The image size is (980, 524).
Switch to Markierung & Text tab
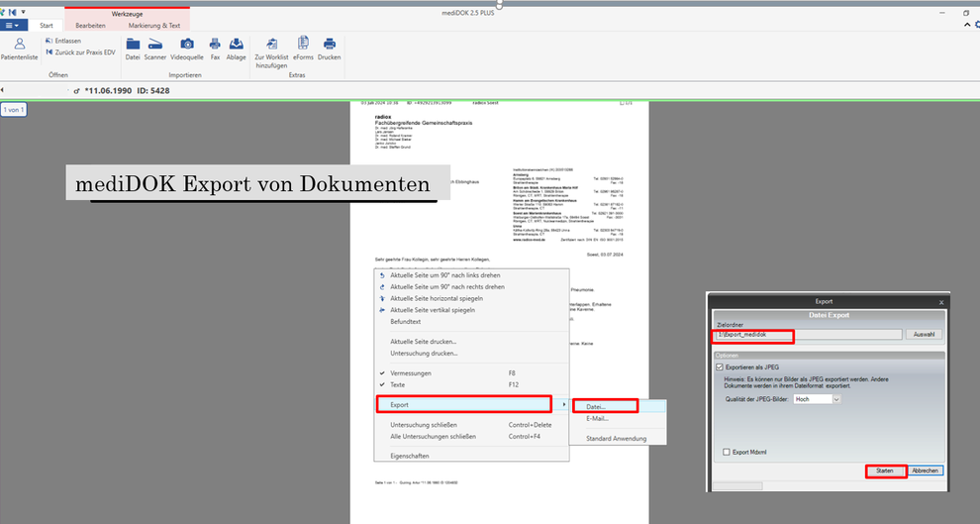tap(154, 26)
